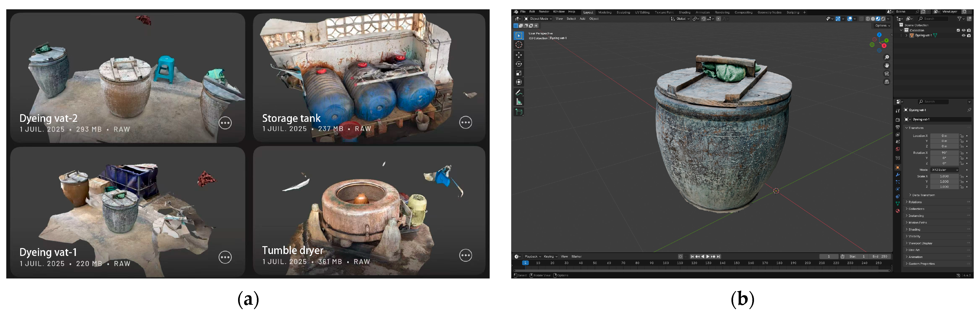Hide Dyeing vat-1 with eye icon
This screenshot has width=980, height=318.
coord(964,35)
